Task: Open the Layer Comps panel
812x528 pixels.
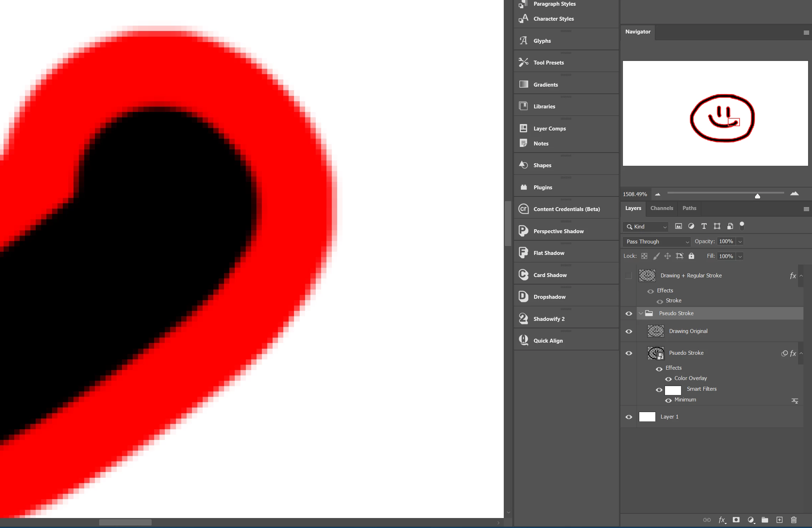Action: pyautogui.click(x=549, y=128)
